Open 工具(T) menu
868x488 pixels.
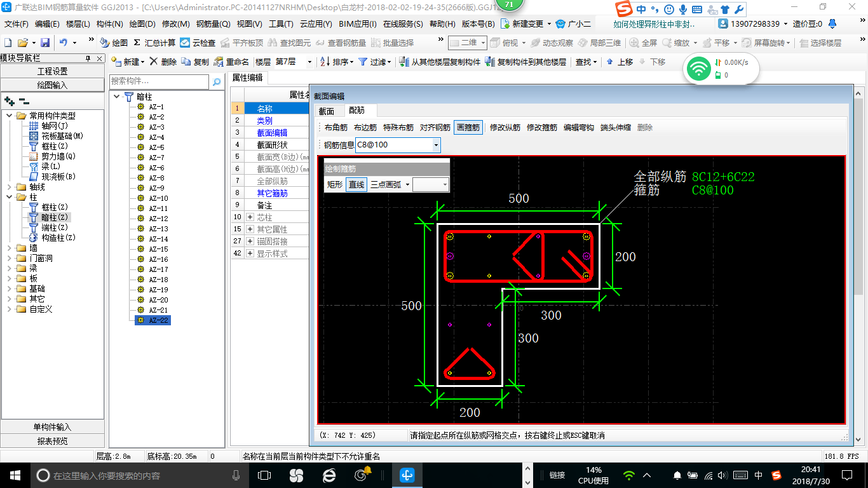pyautogui.click(x=281, y=24)
